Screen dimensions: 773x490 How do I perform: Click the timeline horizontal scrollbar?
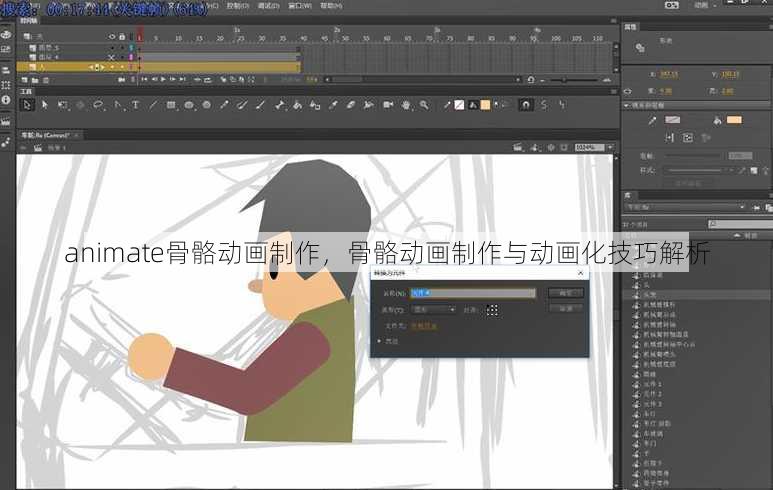tap(424, 79)
